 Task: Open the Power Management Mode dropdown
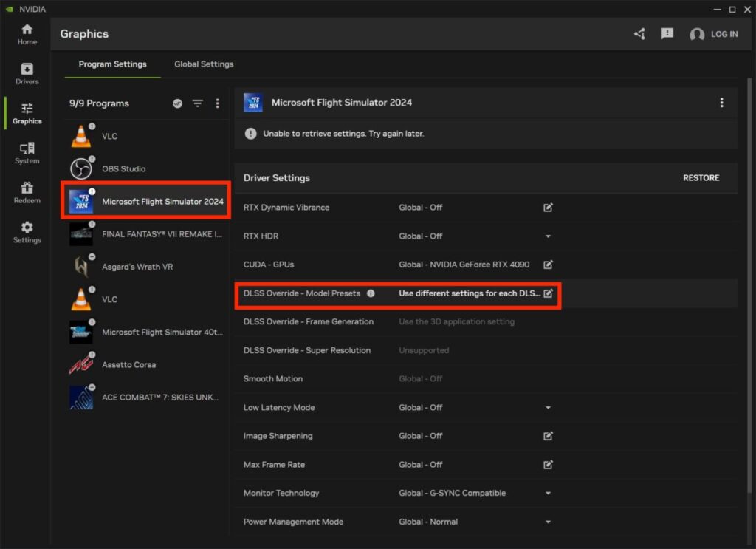point(549,522)
